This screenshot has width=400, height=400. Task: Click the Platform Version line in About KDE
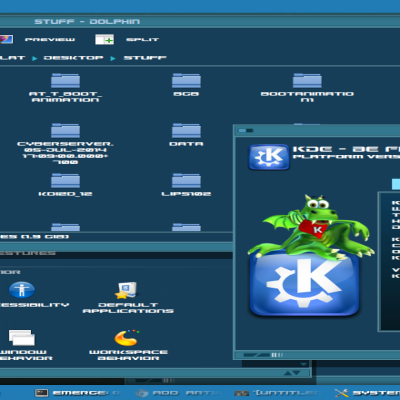coord(346,157)
